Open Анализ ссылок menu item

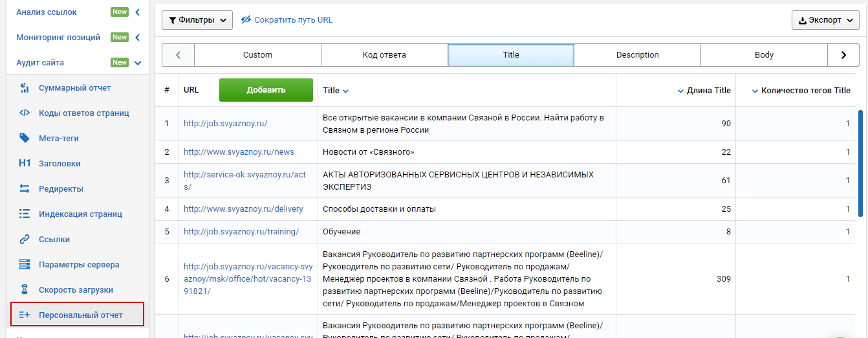click(47, 12)
